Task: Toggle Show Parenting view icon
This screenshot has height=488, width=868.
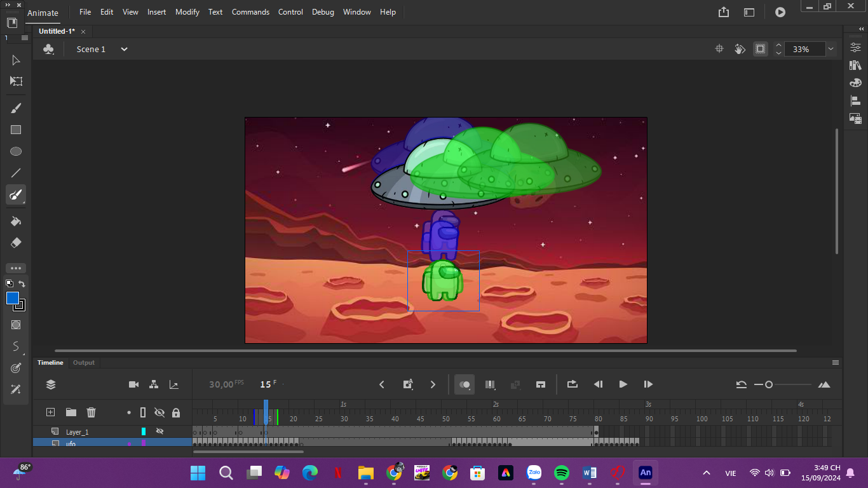Action: 154,384
